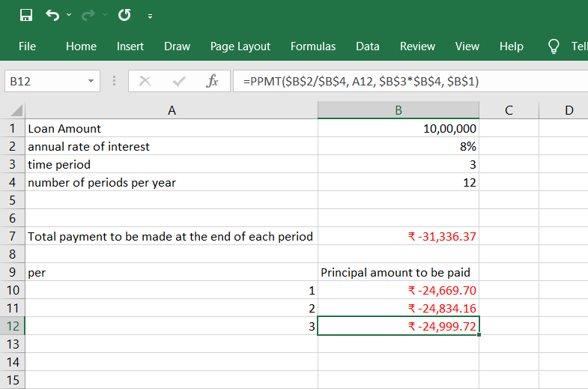Image resolution: width=588 pixels, height=389 pixels.
Task: Switch to the Page Layout tab
Action: click(x=240, y=46)
